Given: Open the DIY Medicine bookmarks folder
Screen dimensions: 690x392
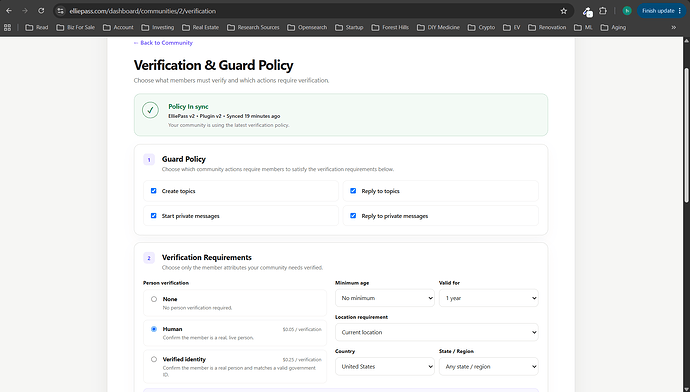Looking at the screenshot, I should (x=438, y=27).
